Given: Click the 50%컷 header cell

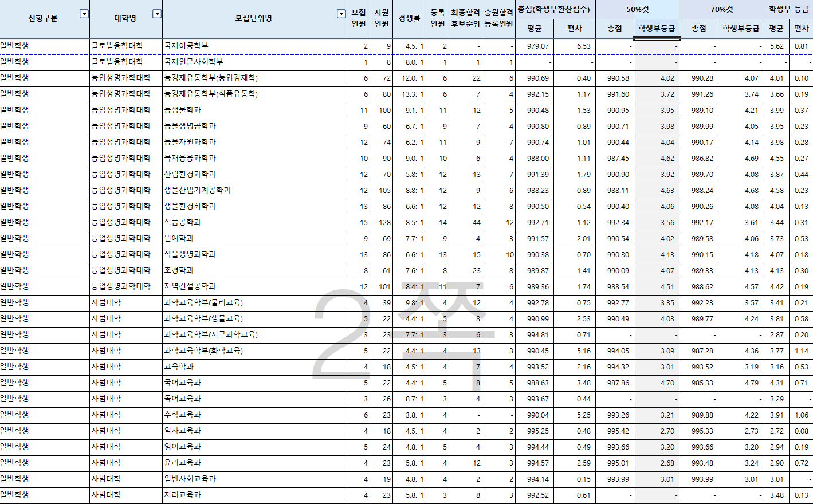Looking at the screenshot, I should (x=638, y=9).
